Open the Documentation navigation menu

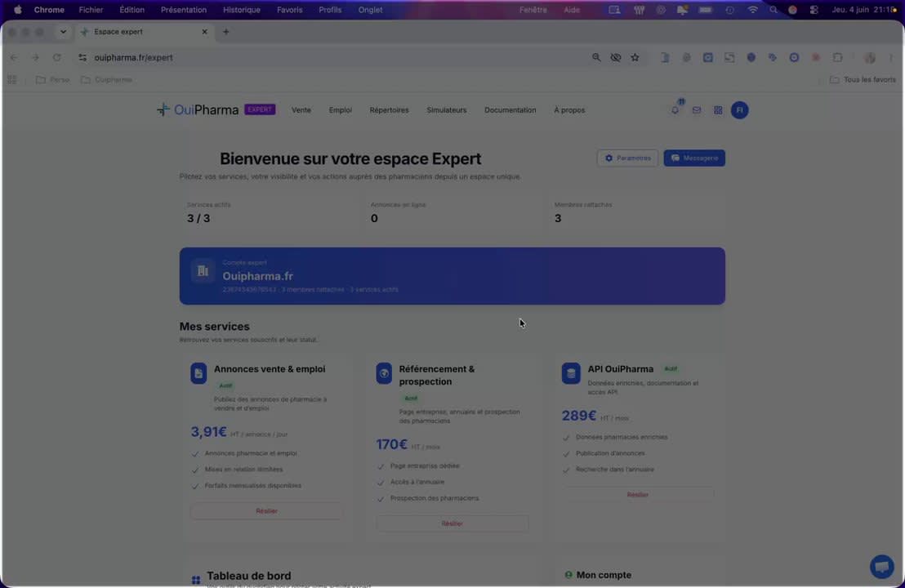click(x=510, y=110)
